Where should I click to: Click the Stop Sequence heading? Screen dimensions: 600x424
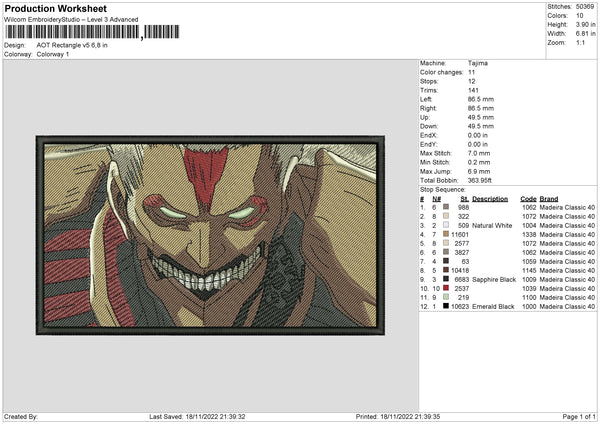(442, 190)
